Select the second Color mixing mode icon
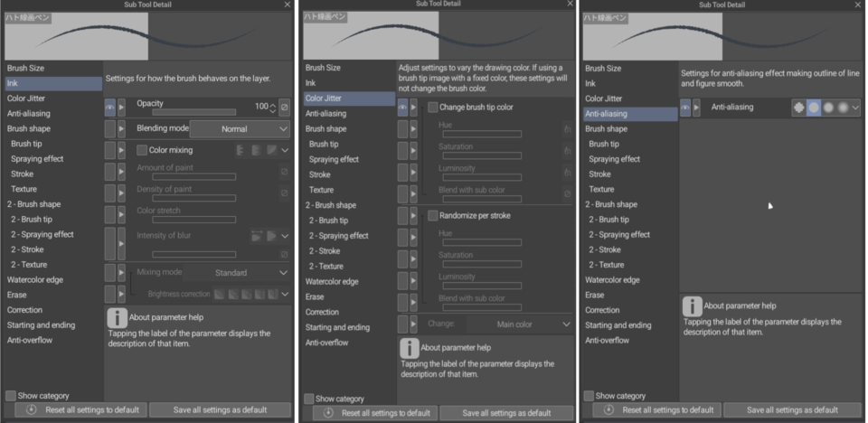Image resolution: width=868 pixels, height=423 pixels. [256, 150]
